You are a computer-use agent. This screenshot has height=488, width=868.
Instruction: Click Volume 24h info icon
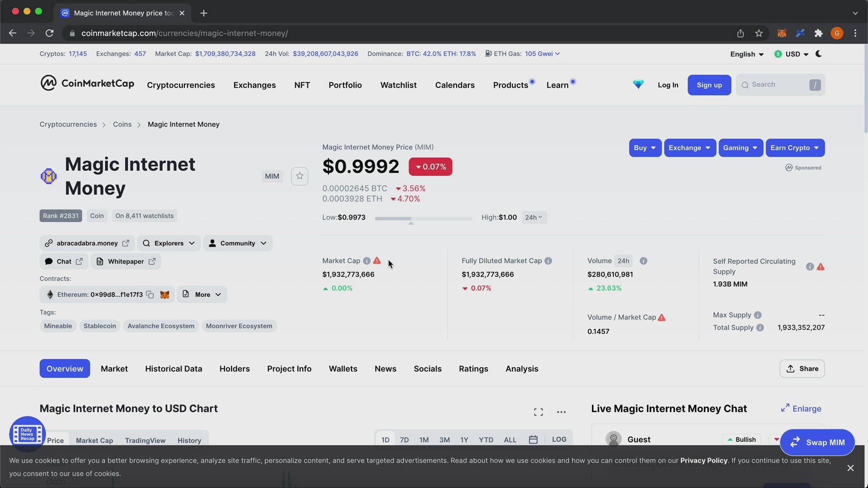pos(643,261)
